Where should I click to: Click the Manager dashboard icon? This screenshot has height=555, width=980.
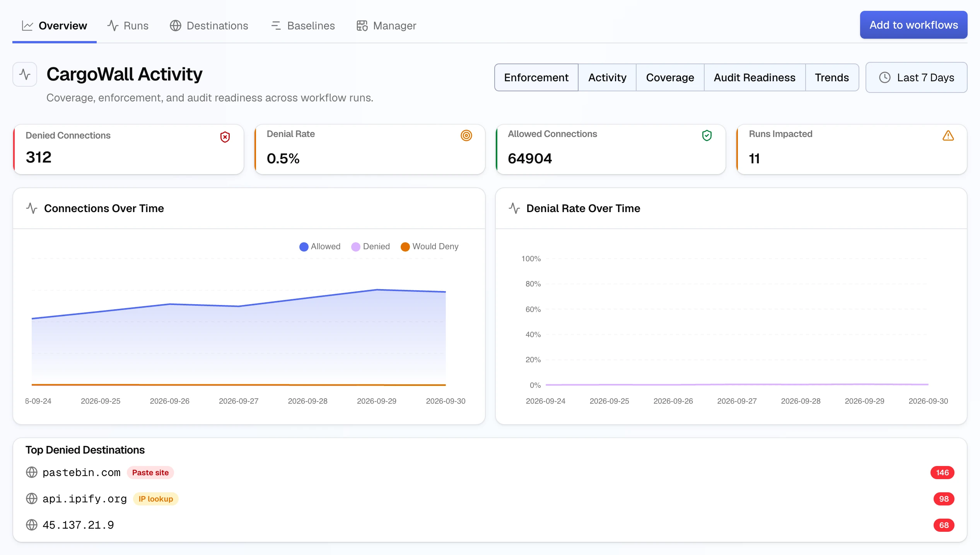coord(362,26)
